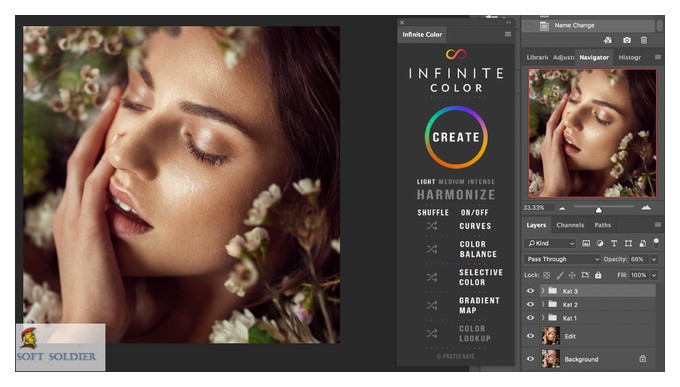This screenshot has width=680, height=387.
Task: Select the Layers tab
Action: coord(536,225)
